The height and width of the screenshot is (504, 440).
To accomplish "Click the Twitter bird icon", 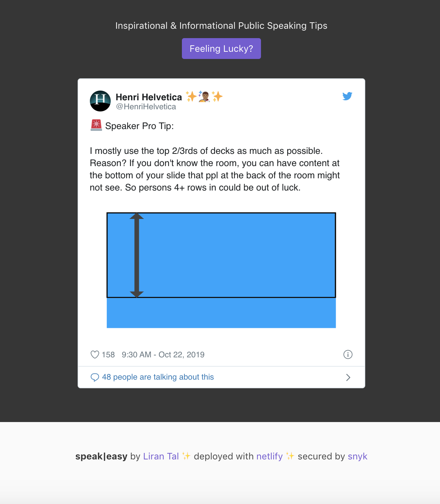I will coord(347,96).
